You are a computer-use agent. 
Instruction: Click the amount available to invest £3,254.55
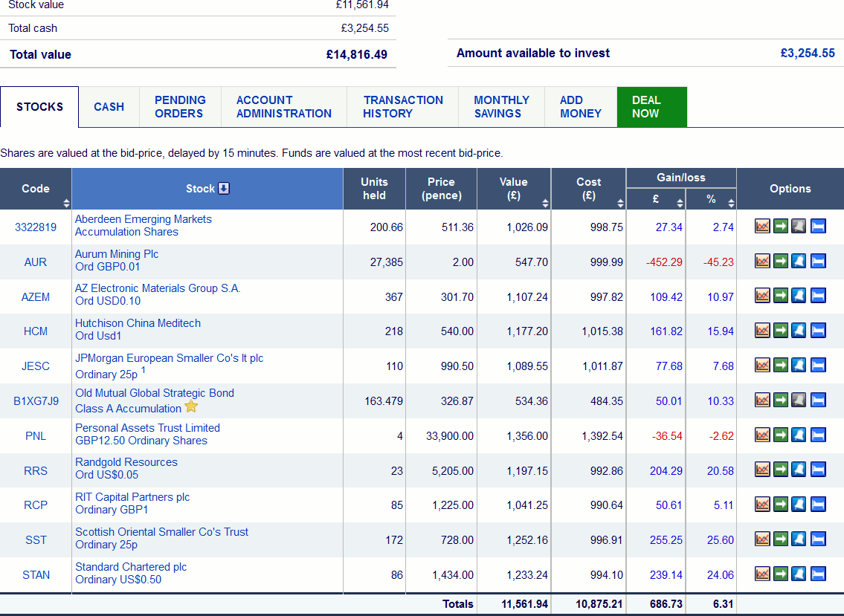click(808, 54)
